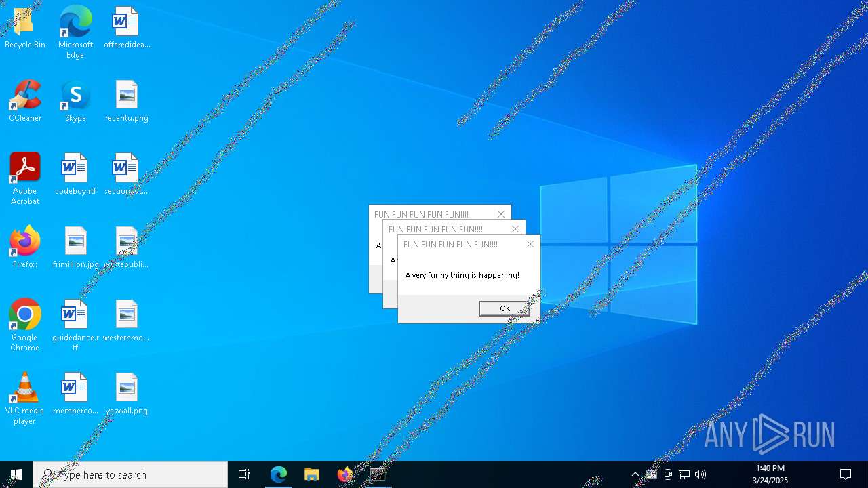Select recentu.png image file
This screenshot has width=868, height=488.
click(126, 102)
